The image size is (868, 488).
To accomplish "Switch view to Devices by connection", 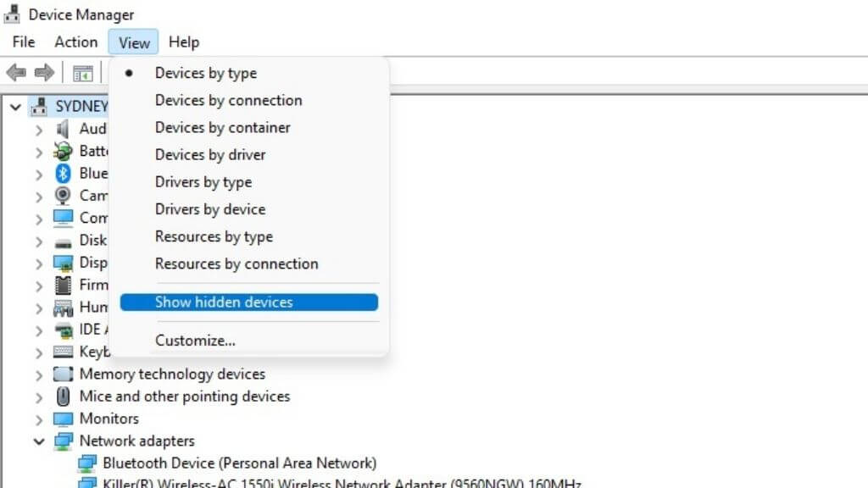I will [x=228, y=100].
